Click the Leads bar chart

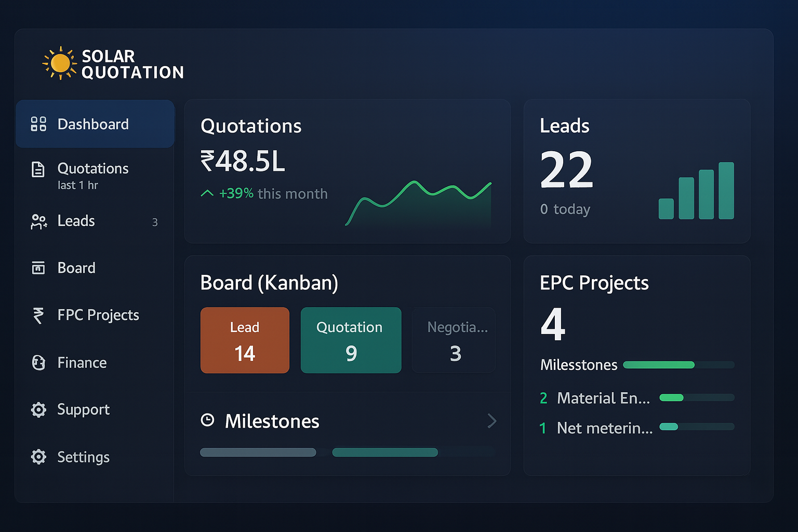tap(696, 191)
